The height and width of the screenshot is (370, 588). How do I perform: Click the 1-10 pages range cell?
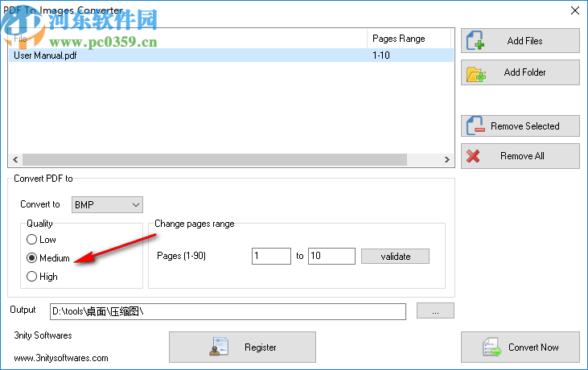(x=381, y=55)
